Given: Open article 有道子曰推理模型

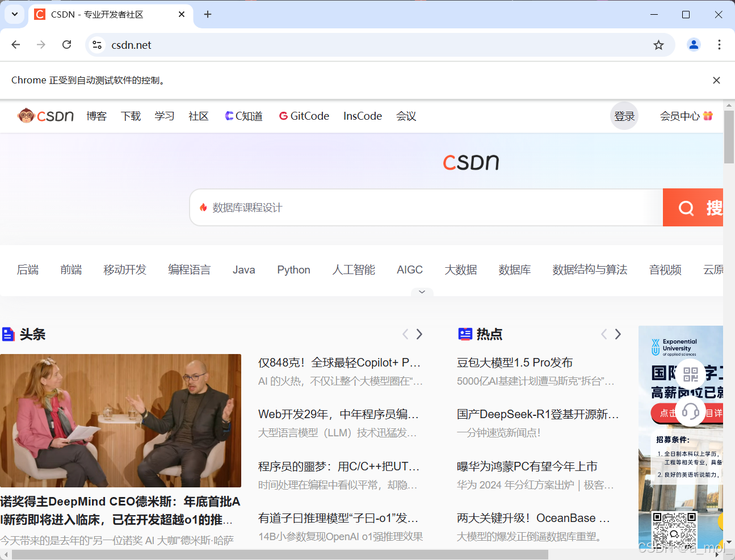Looking at the screenshot, I should (x=338, y=518).
